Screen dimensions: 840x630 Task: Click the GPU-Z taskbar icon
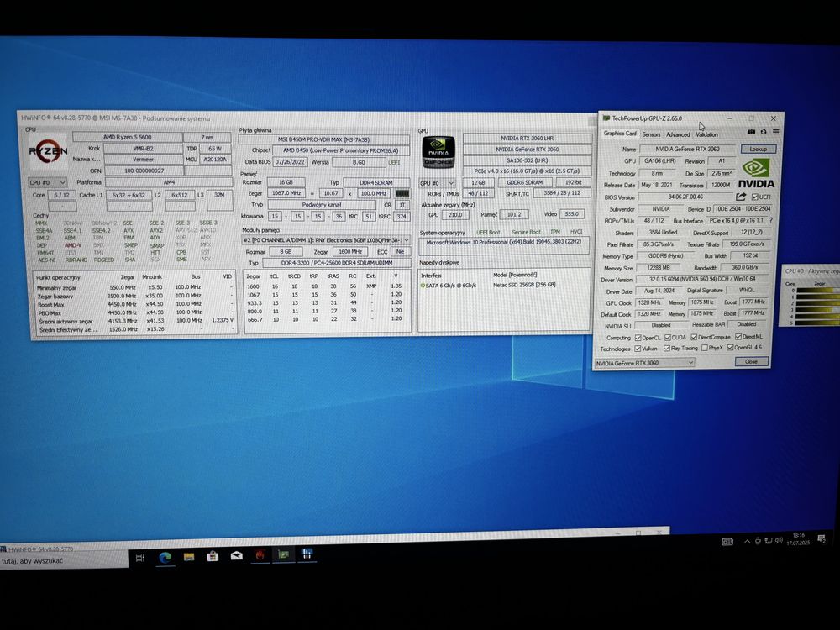point(283,554)
